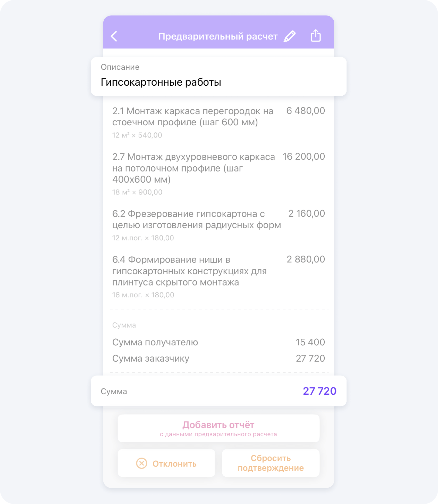This screenshot has height=504, width=438.
Task: Click Сбросить подтверждение button
Action: click(x=271, y=463)
